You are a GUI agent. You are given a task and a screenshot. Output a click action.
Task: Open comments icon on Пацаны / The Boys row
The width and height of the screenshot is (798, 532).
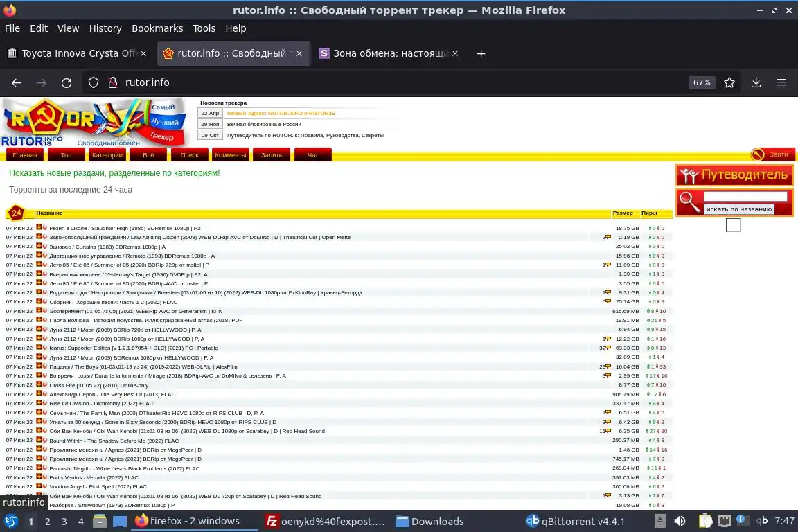pos(608,366)
